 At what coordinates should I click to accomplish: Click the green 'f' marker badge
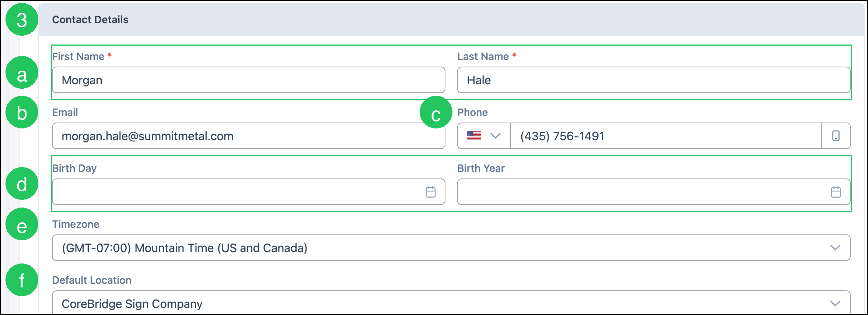pos(22,280)
